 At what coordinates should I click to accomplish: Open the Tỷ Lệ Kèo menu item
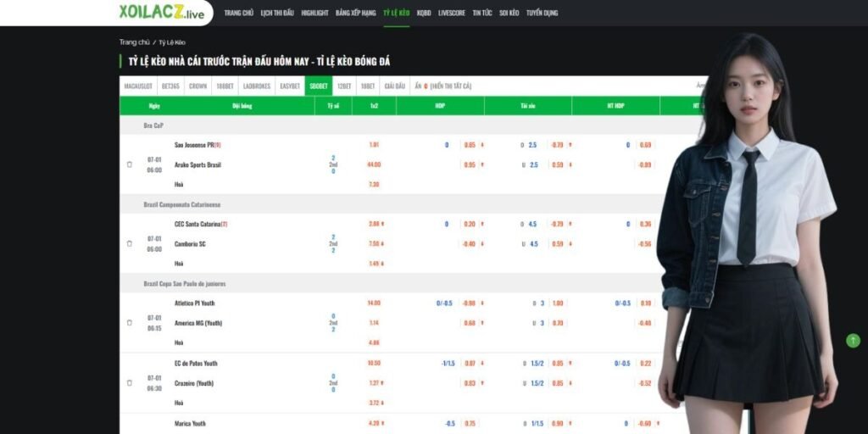(x=396, y=14)
